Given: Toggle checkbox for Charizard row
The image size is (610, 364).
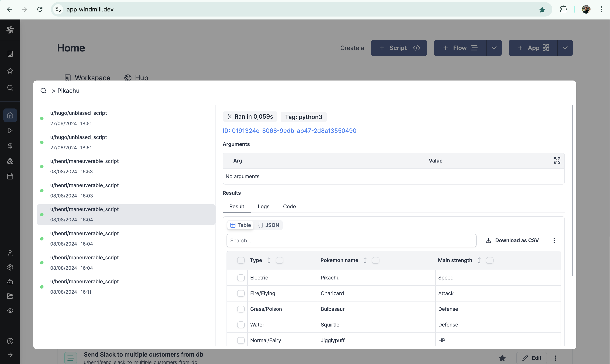Looking at the screenshot, I should [x=241, y=293].
